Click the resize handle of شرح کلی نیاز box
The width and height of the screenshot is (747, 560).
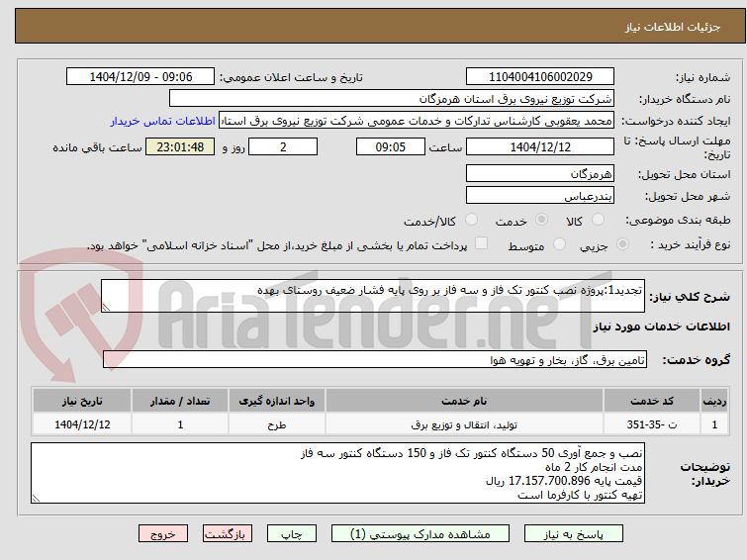(x=106, y=308)
